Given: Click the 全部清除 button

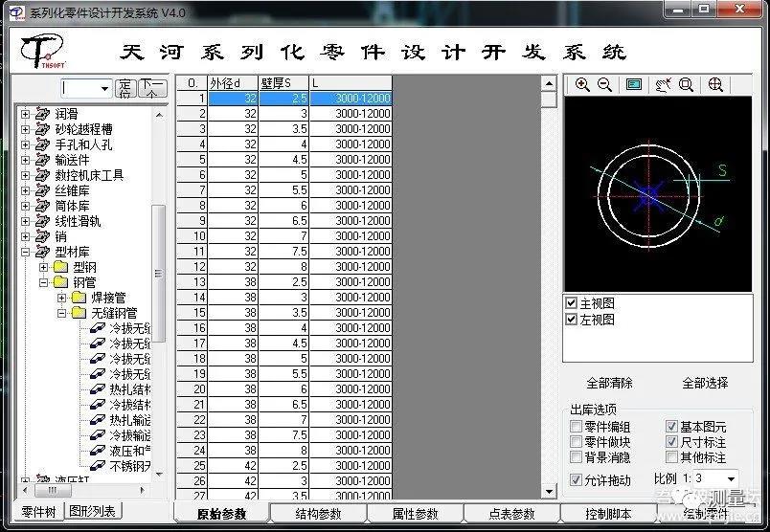Looking at the screenshot, I should tap(609, 383).
